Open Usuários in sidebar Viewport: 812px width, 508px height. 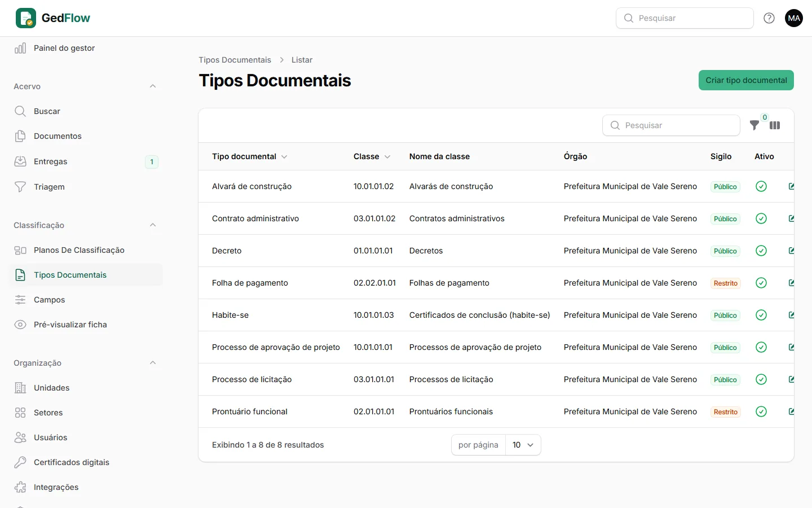tap(86, 437)
